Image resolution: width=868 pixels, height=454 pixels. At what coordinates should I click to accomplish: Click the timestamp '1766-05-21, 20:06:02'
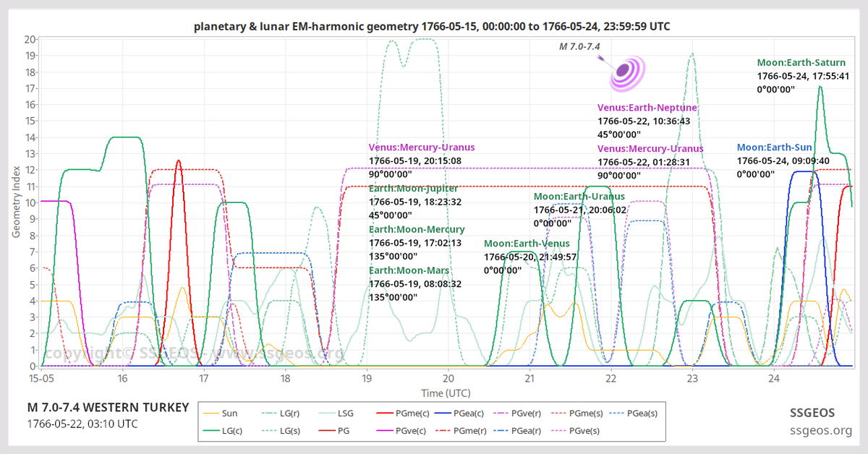(x=580, y=210)
